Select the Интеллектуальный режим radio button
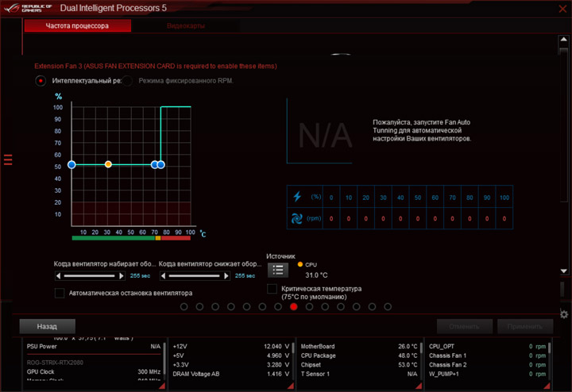 click(x=41, y=80)
